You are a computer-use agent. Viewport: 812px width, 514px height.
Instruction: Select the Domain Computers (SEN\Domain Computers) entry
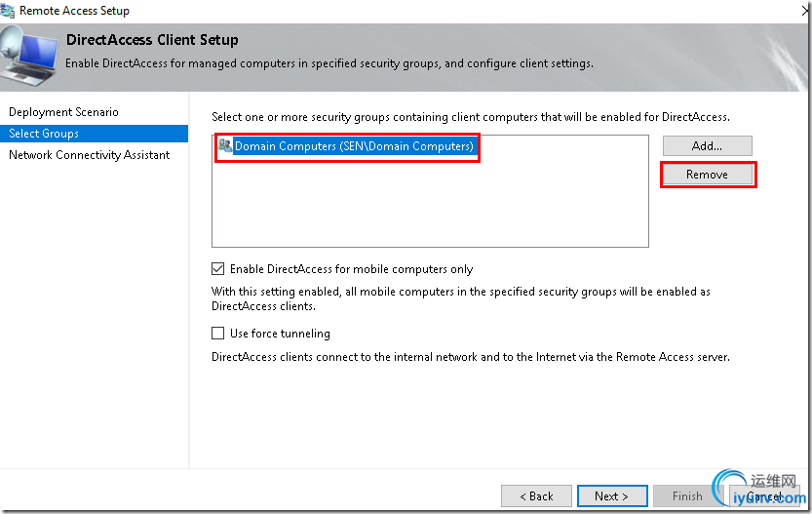pyautogui.click(x=354, y=146)
